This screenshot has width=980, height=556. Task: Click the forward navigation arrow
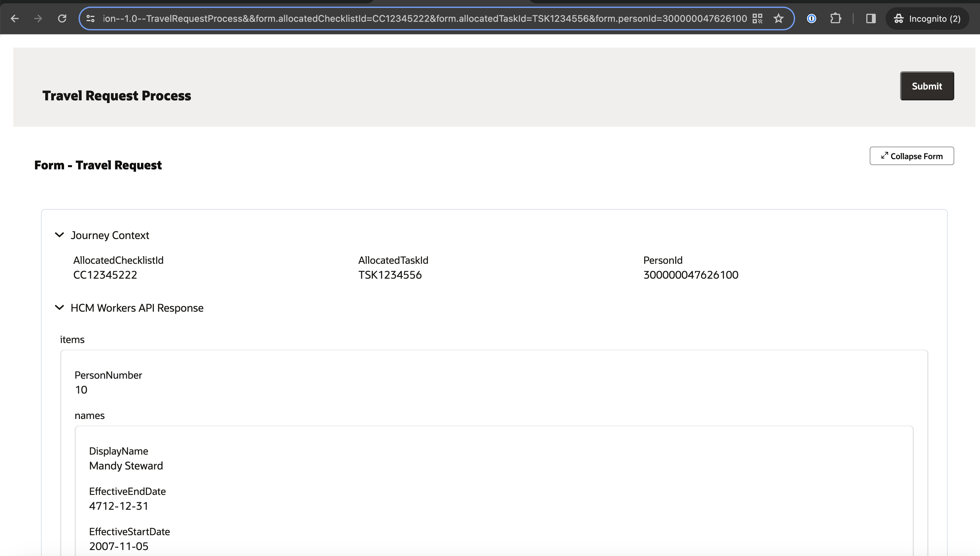coord(38,18)
